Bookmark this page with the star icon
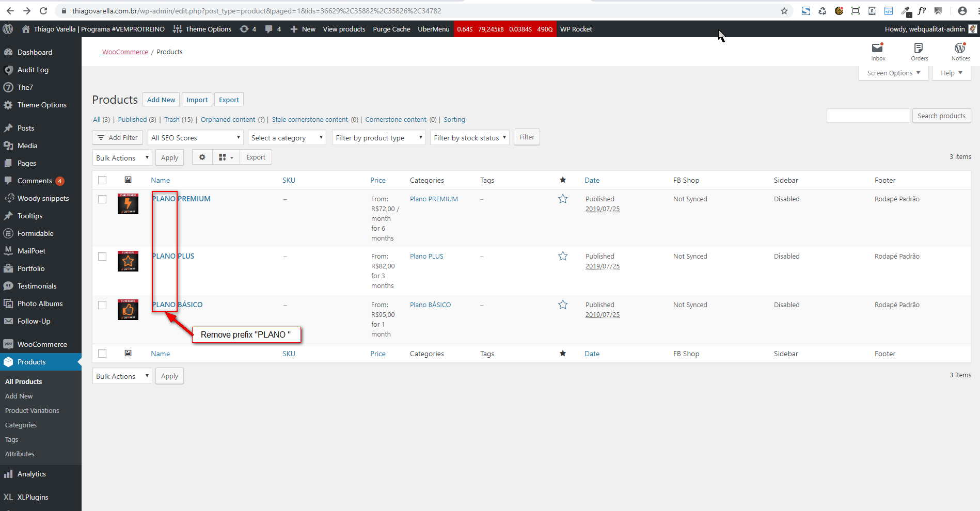This screenshot has width=980, height=511. point(784,11)
